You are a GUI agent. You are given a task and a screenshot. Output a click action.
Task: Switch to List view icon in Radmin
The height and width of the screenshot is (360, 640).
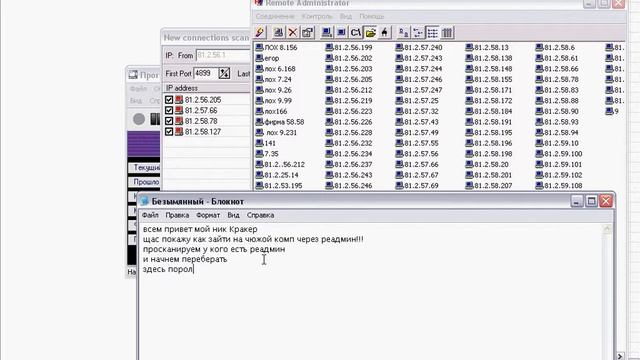(x=433, y=32)
